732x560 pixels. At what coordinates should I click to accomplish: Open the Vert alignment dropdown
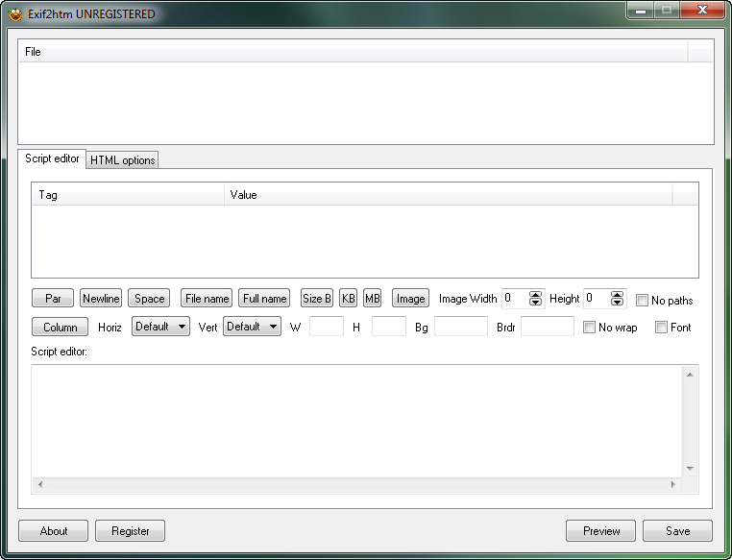[x=252, y=327]
